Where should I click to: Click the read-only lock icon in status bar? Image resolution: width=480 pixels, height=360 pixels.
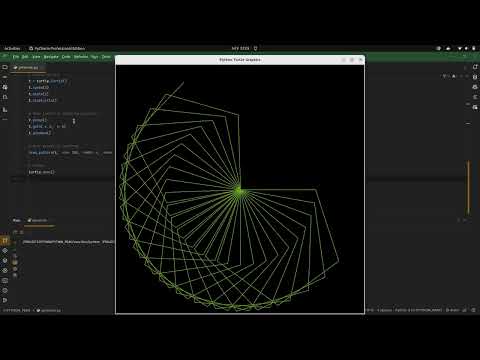click(x=464, y=310)
